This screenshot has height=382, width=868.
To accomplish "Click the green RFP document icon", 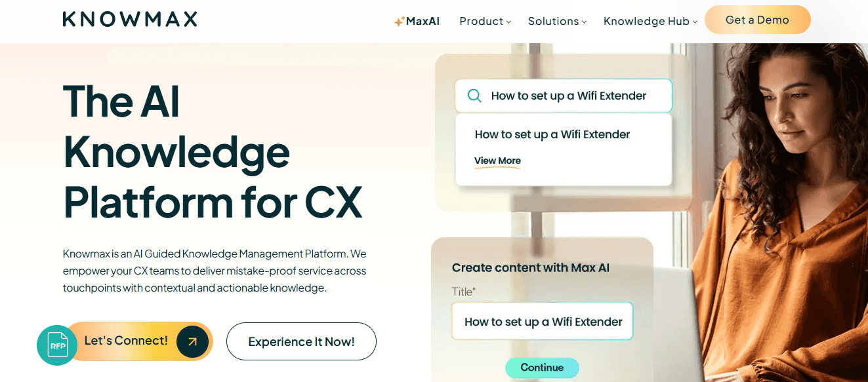I will click(x=56, y=341).
